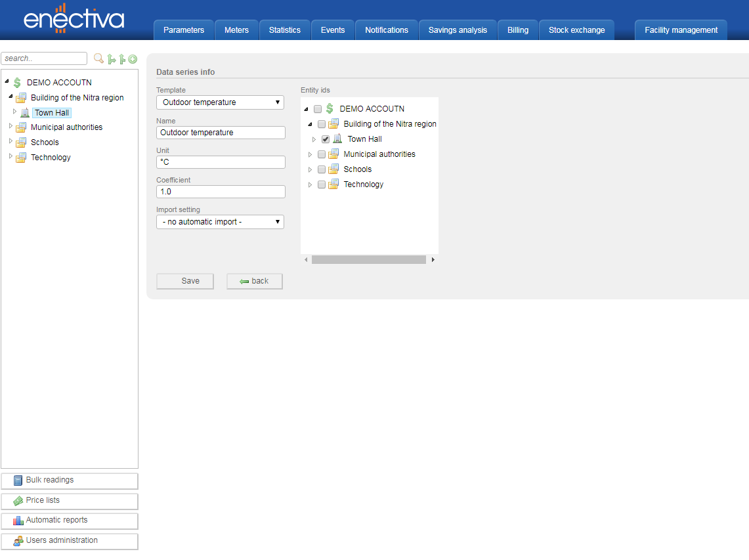Click the magnifier search icon beside search box

click(98, 58)
